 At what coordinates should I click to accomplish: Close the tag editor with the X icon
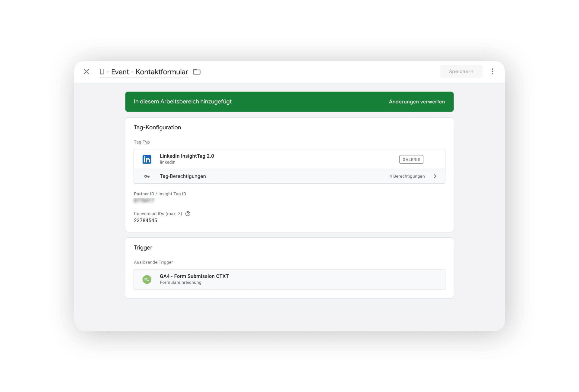pos(86,71)
